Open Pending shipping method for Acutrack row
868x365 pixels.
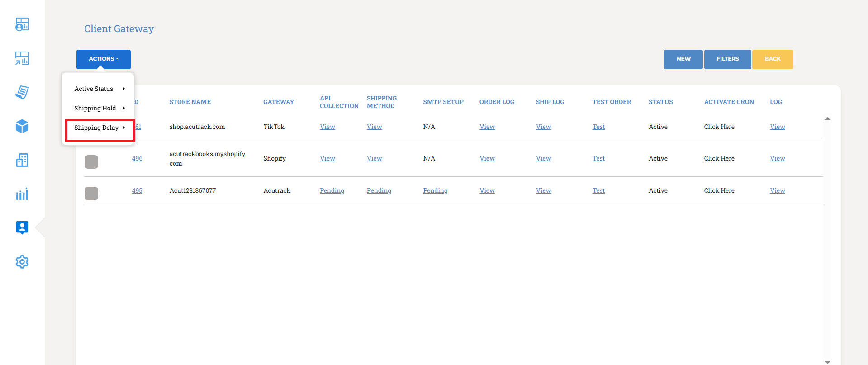379,190
